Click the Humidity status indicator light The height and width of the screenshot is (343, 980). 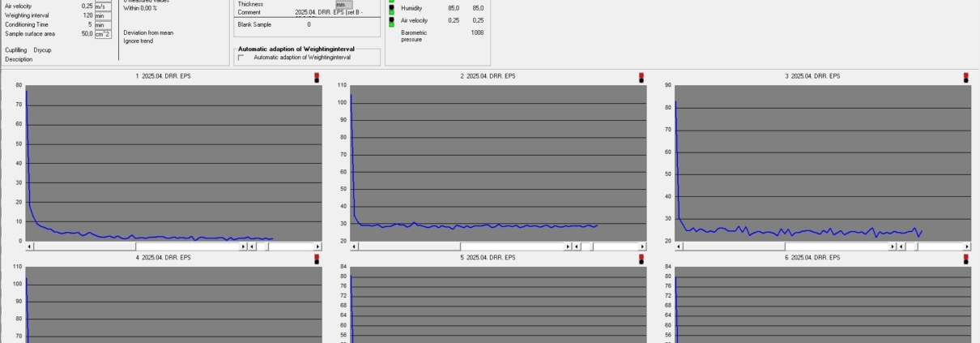[392, 8]
